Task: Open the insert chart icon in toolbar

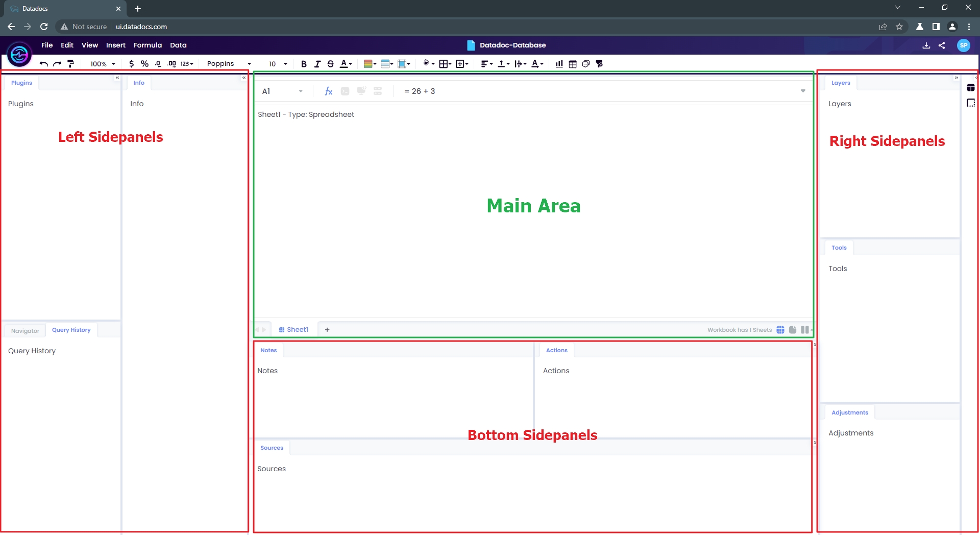Action: pos(559,63)
